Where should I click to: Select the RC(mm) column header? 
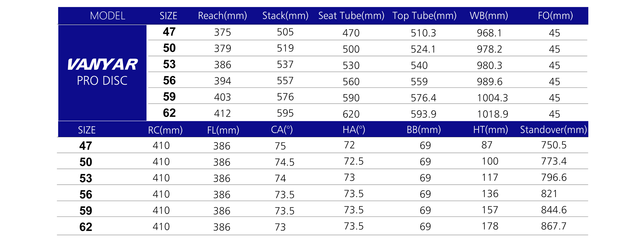pos(165,130)
